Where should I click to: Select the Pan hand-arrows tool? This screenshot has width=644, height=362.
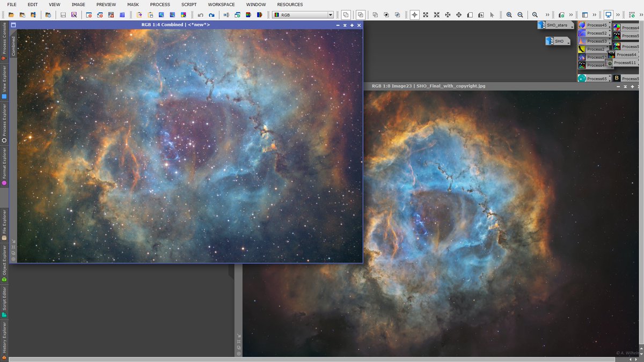tap(459, 15)
